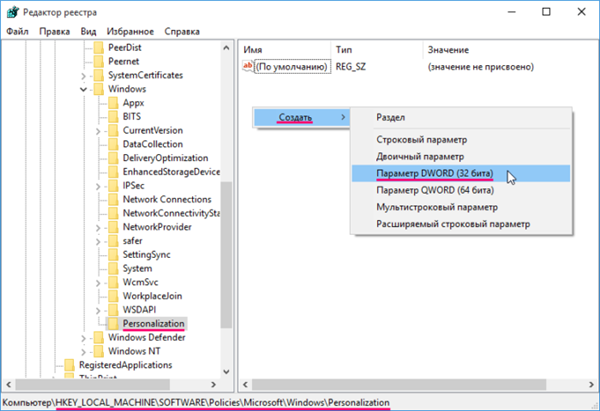This screenshot has width=600, height=411.
Task: Click the IPSec folder icon
Action: click(x=113, y=186)
